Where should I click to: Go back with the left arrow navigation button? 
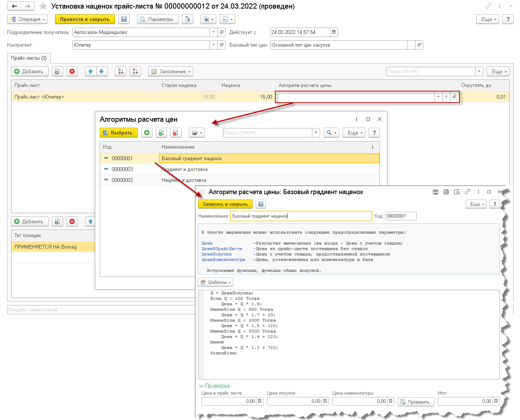pos(14,6)
